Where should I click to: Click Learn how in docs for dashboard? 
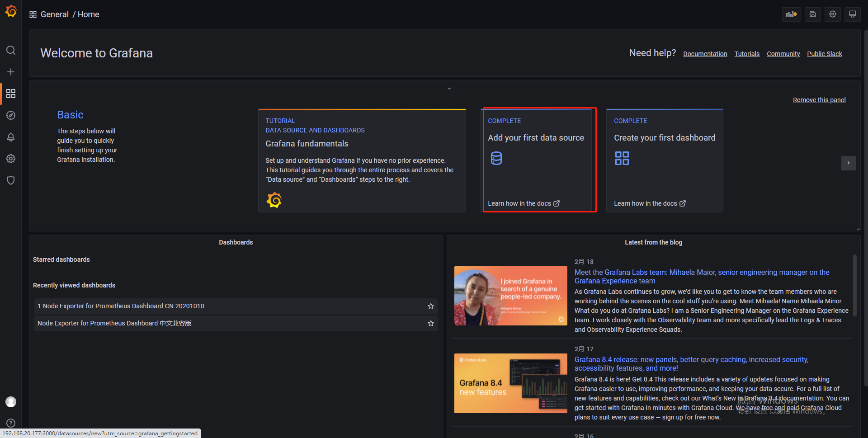point(650,203)
